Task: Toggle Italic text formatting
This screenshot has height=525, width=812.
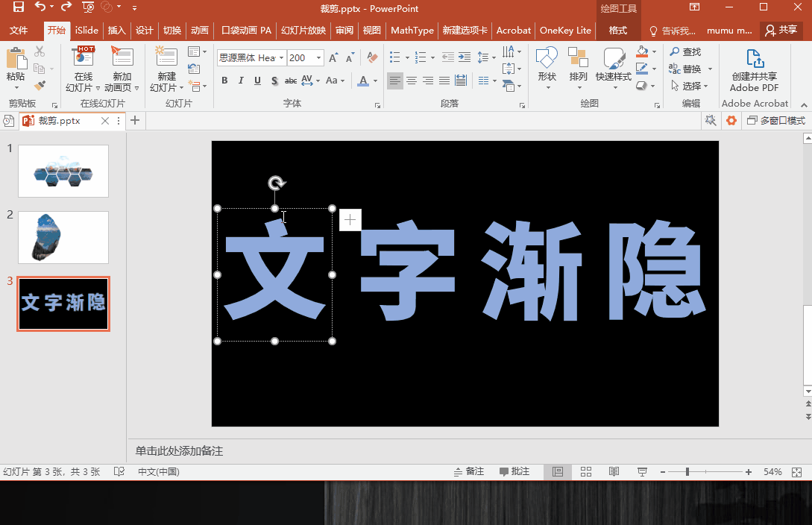Action: 241,81
